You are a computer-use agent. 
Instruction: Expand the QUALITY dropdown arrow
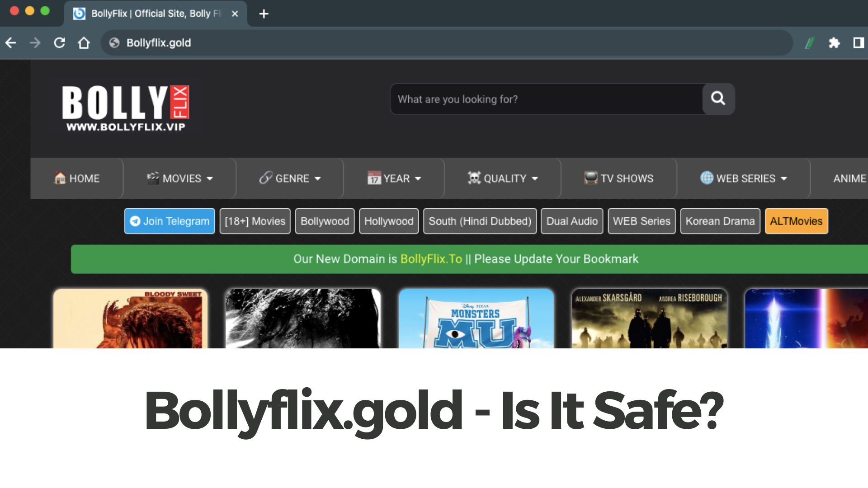tap(535, 178)
